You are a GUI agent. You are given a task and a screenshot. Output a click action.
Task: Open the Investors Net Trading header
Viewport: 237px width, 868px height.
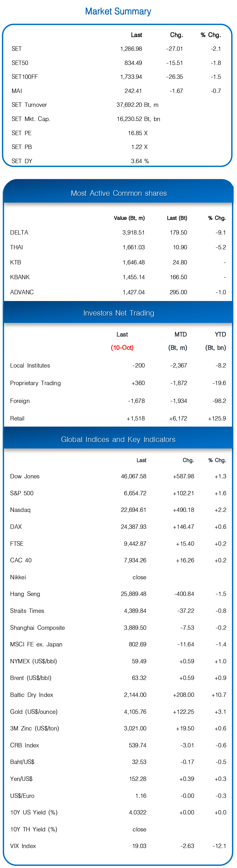click(x=118, y=313)
